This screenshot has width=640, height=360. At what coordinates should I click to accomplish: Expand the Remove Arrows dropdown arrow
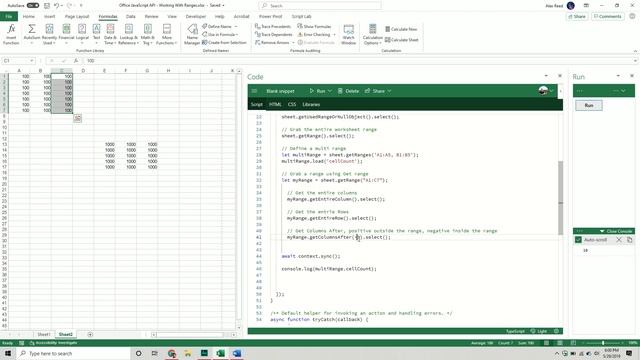pos(293,43)
